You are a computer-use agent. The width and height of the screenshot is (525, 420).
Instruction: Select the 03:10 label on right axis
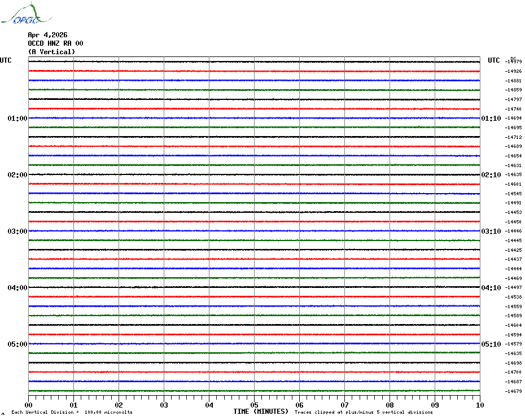click(x=491, y=231)
